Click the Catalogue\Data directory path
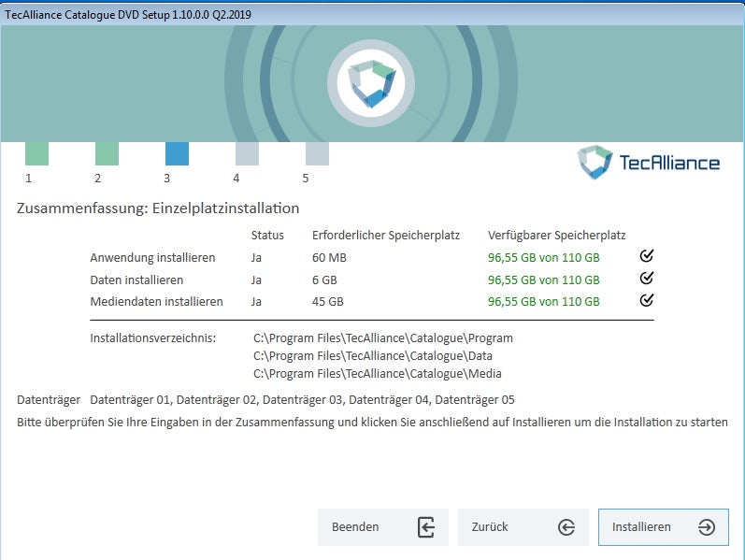The image size is (745, 560). (373, 356)
